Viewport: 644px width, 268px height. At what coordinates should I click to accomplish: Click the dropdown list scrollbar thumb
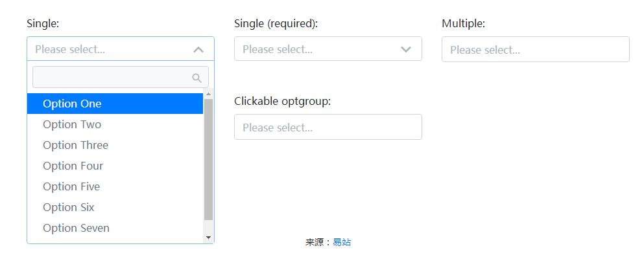(208, 159)
